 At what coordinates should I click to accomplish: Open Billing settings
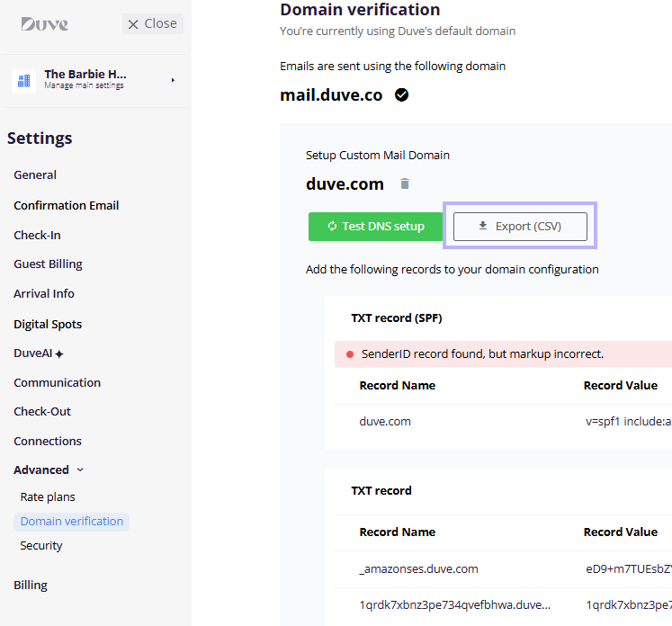(x=31, y=586)
